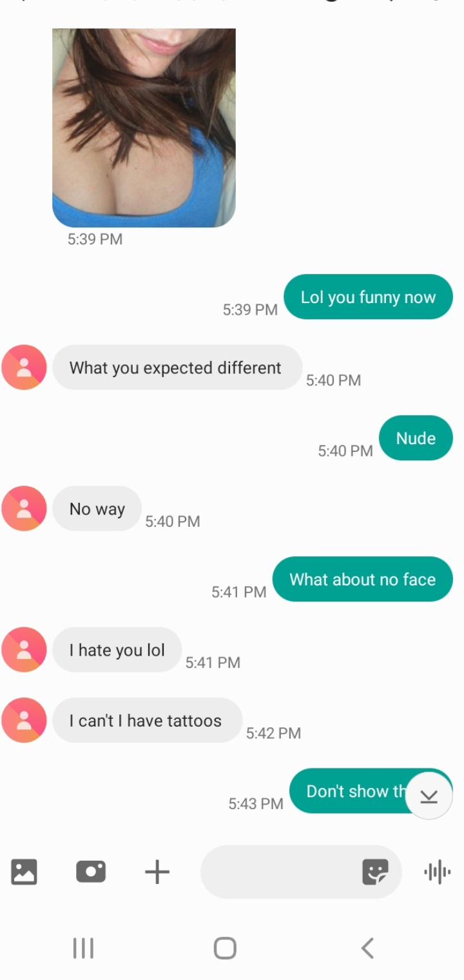Screen dimensions: 464x980
Task: Tap contact avatar beside "I hate you lol"
Action: 24,650
